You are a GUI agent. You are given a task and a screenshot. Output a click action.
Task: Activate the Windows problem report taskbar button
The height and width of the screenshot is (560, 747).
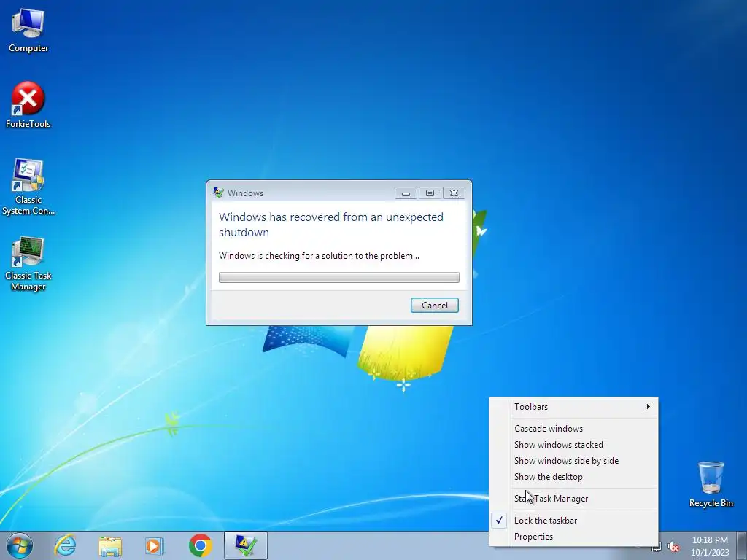pyautogui.click(x=245, y=545)
